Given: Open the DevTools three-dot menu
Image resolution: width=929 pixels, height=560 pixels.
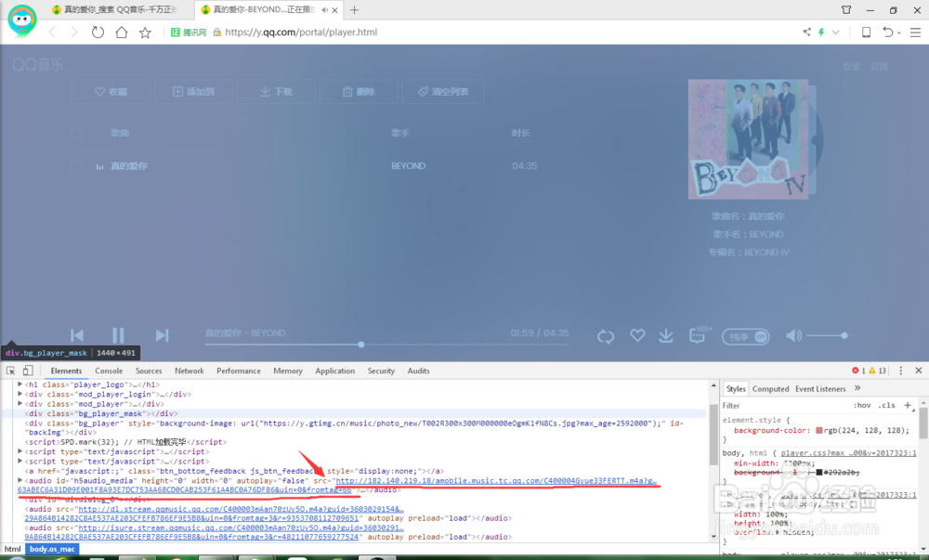Looking at the screenshot, I should coord(900,371).
